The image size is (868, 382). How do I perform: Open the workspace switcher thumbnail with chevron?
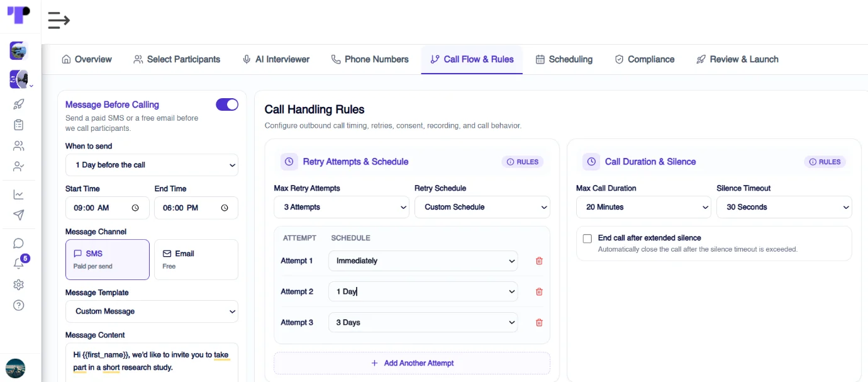[19, 79]
